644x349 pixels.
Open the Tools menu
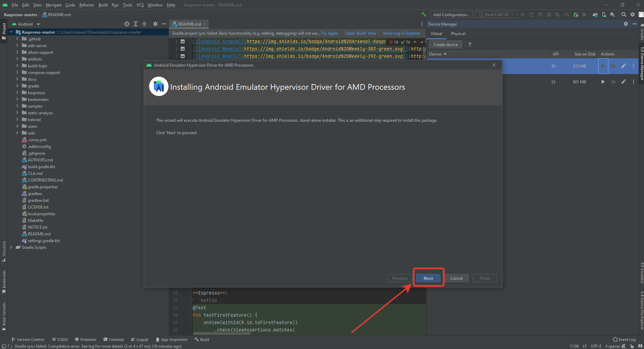[128, 5]
